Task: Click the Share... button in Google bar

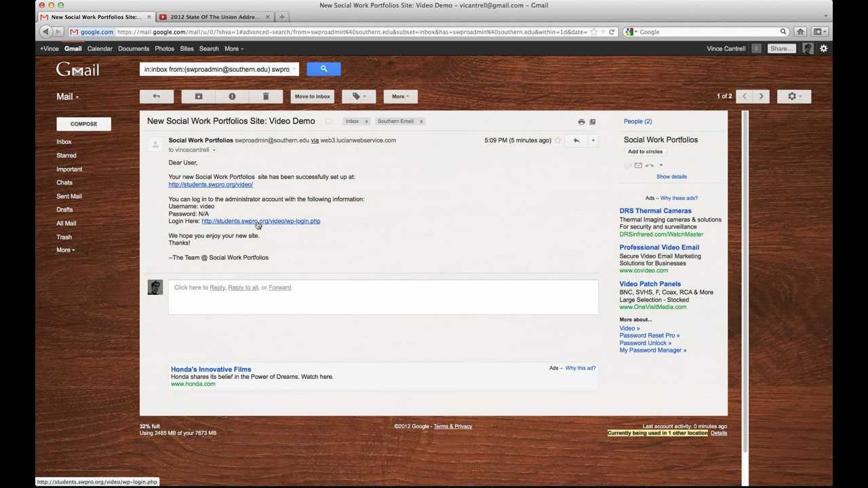Action: tap(782, 48)
